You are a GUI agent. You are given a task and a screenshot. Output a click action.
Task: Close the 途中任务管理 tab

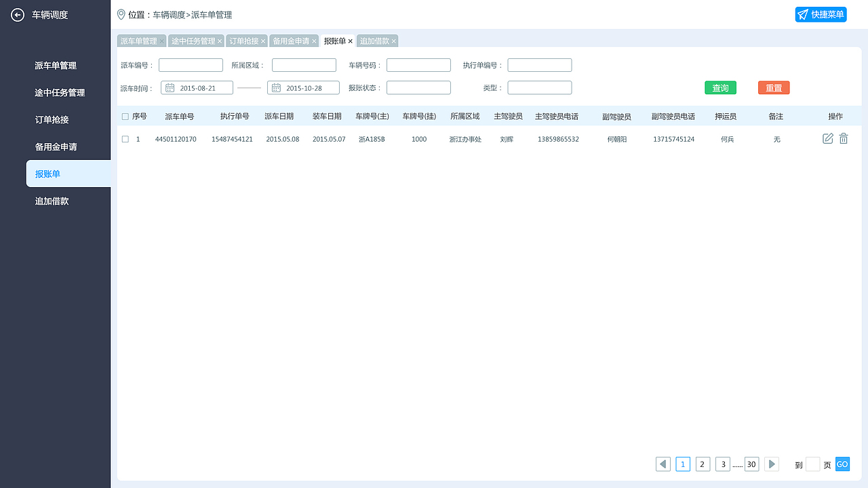220,41
